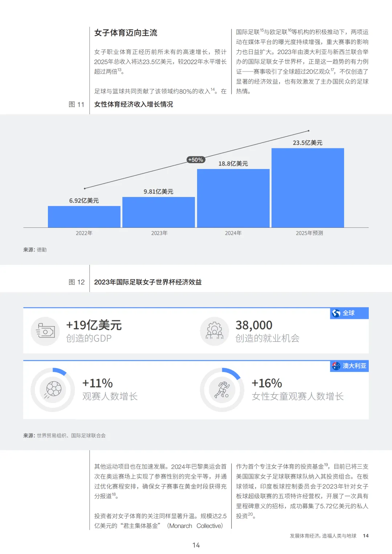Screen dimensions: 392x554
Task: Click the 创造的就业机会 caption
Action: point(267,338)
